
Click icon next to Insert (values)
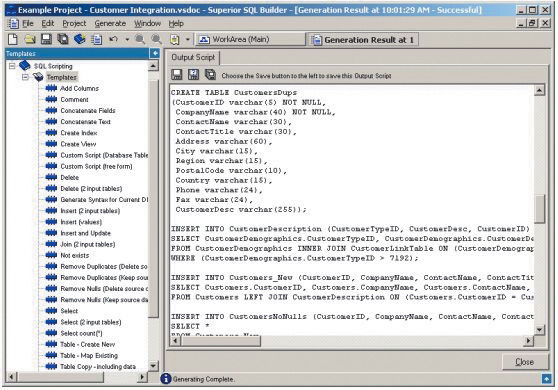click(51, 222)
